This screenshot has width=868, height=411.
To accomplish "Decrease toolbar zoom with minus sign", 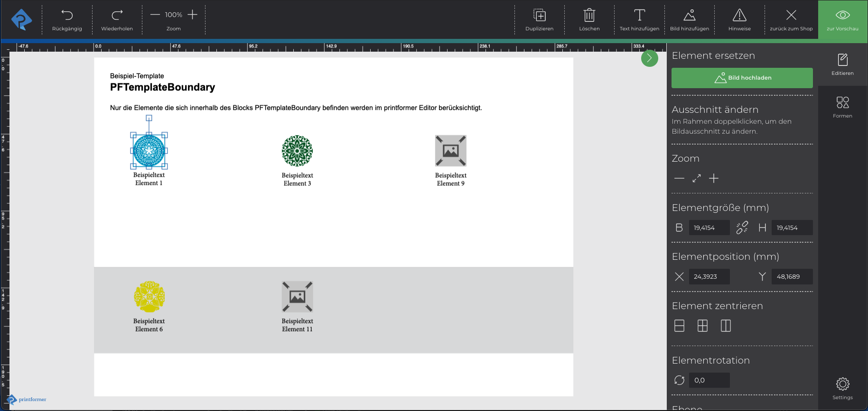I will [x=155, y=15].
